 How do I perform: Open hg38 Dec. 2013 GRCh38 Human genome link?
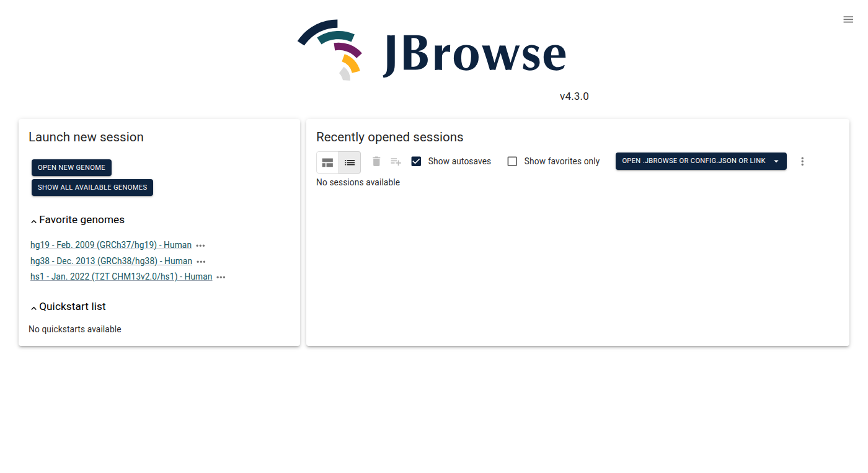[111, 261]
